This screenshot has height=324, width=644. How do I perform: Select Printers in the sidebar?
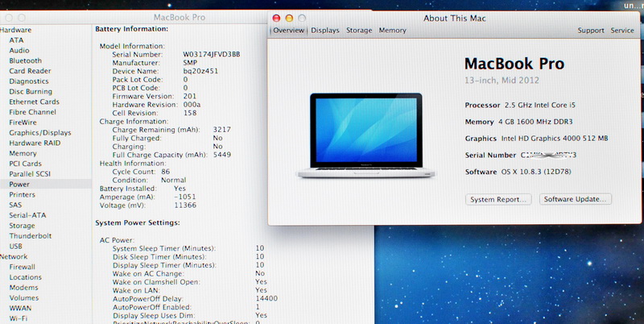(x=23, y=194)
